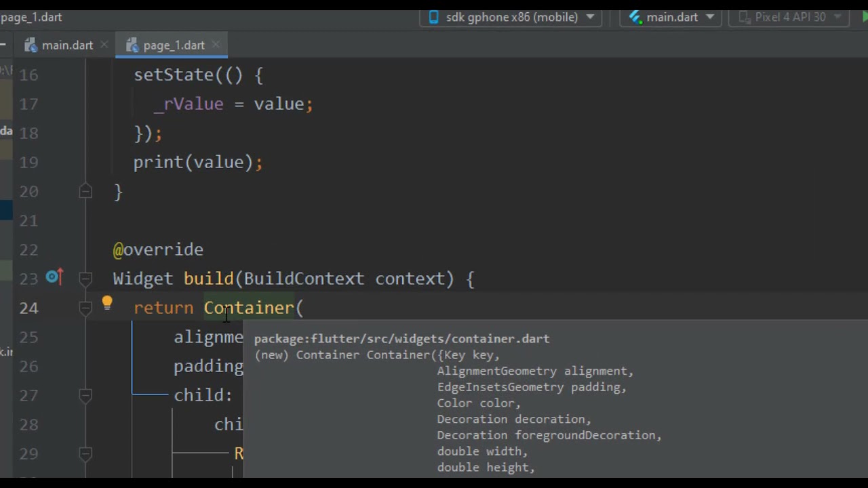Open the Pixel 4 API 30 emulator dropdown
Viewport: 868px width, 488px height.
[789, 17]
